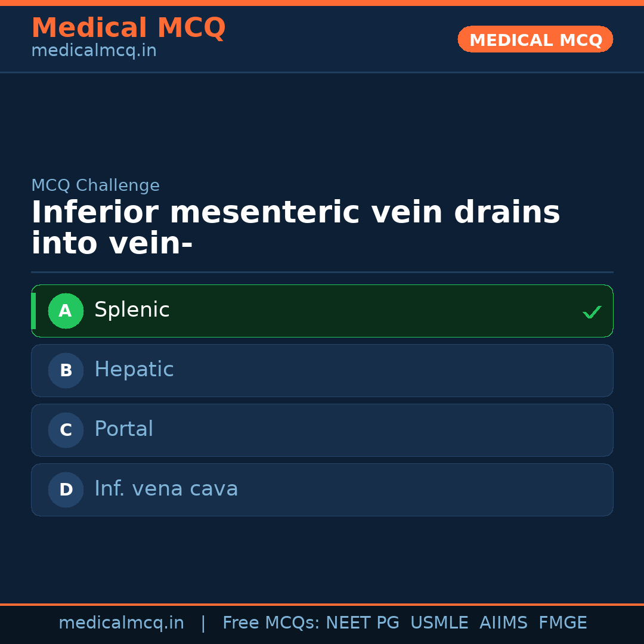Screen dimensions: 644x644
Task: Click the orange divider line above footer
Action: (322, 603)
